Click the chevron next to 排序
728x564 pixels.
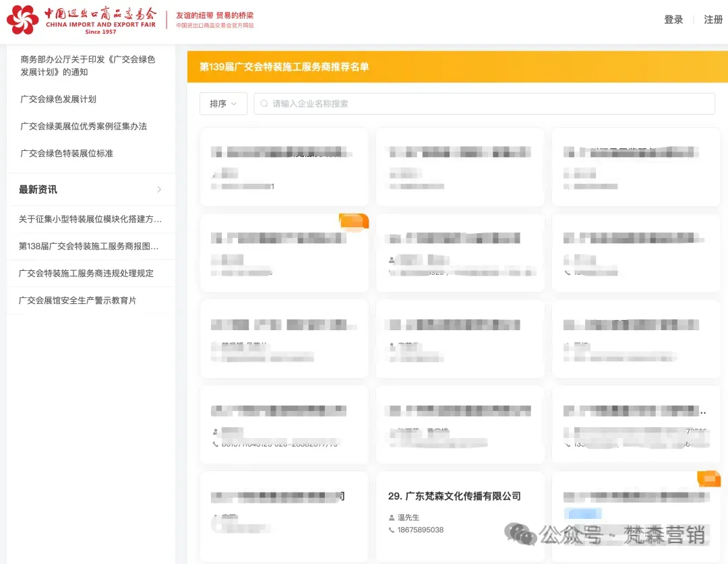234,104
